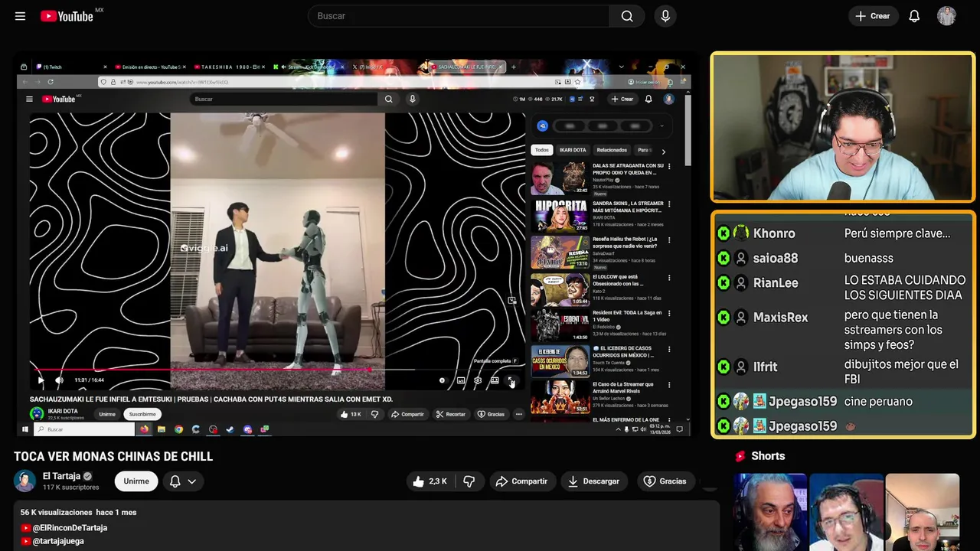This screenshot has height=551, width=980.
Task: Start voice search with microphone icon
Action: click(665, 16)
